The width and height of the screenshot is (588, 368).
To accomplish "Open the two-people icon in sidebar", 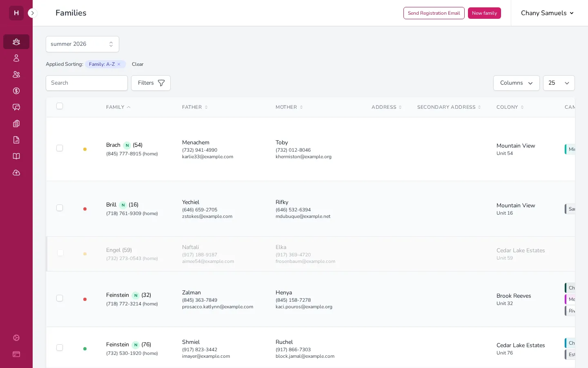I will (16, 74).
